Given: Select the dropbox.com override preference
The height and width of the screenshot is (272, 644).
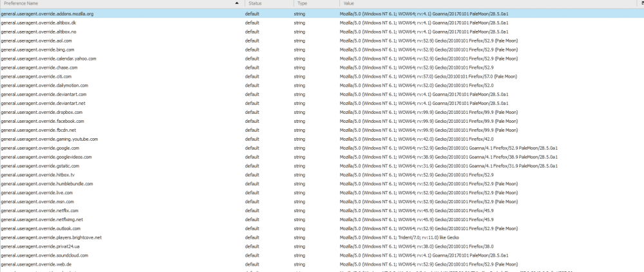Looking at the screenshot, I should [x=42, y=112].
